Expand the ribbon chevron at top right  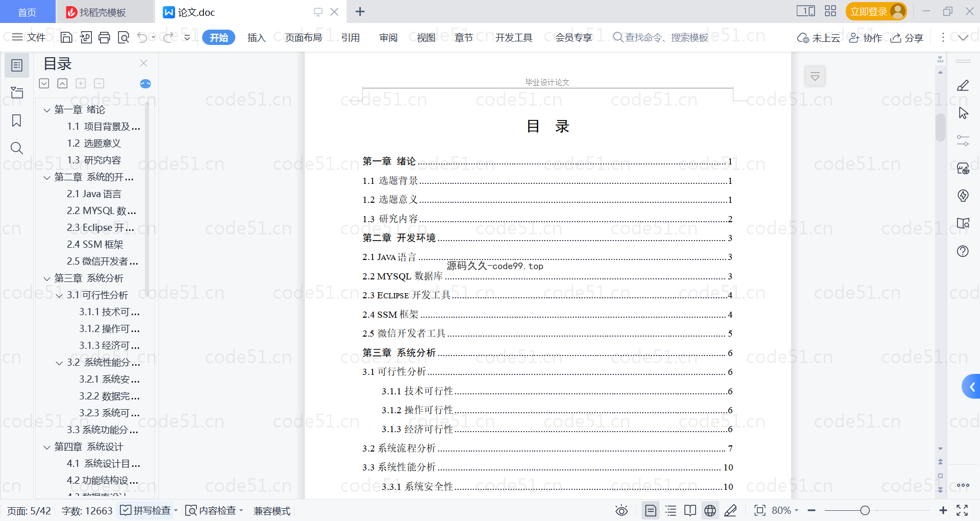pyautogui.click(x=963, y=37)
